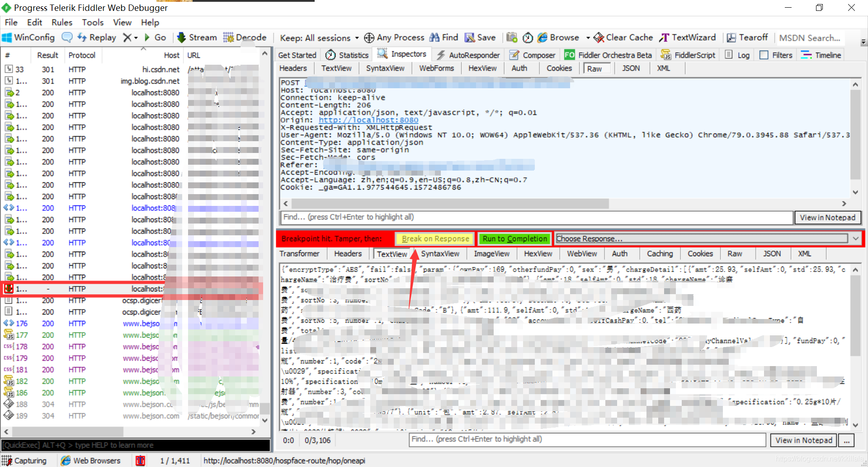This screenshot has width=868, height=467.
Task: Click Web Browsers process filter
Action: pyautogui.click(x=91, y=461)
